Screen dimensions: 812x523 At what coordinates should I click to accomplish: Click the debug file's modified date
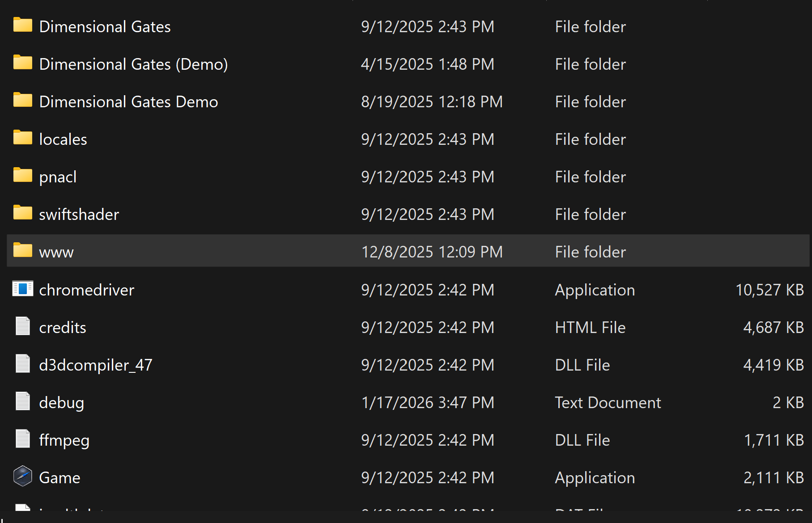(x=427, y=403)
